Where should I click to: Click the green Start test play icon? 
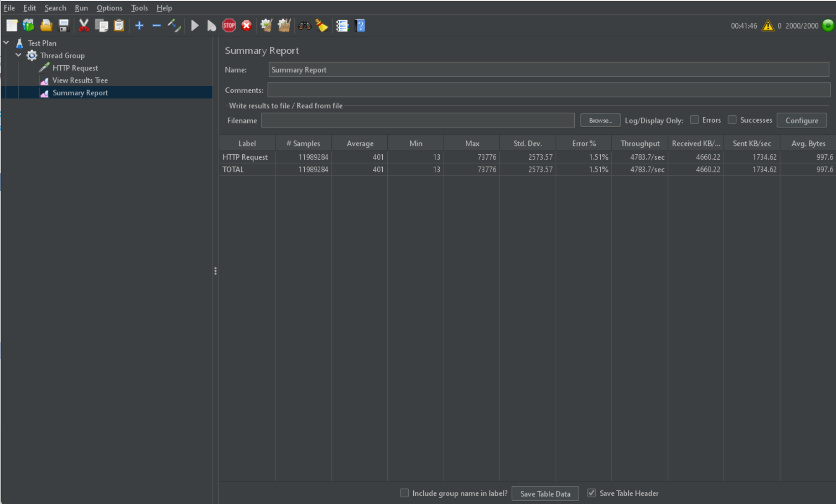(195, 26)
